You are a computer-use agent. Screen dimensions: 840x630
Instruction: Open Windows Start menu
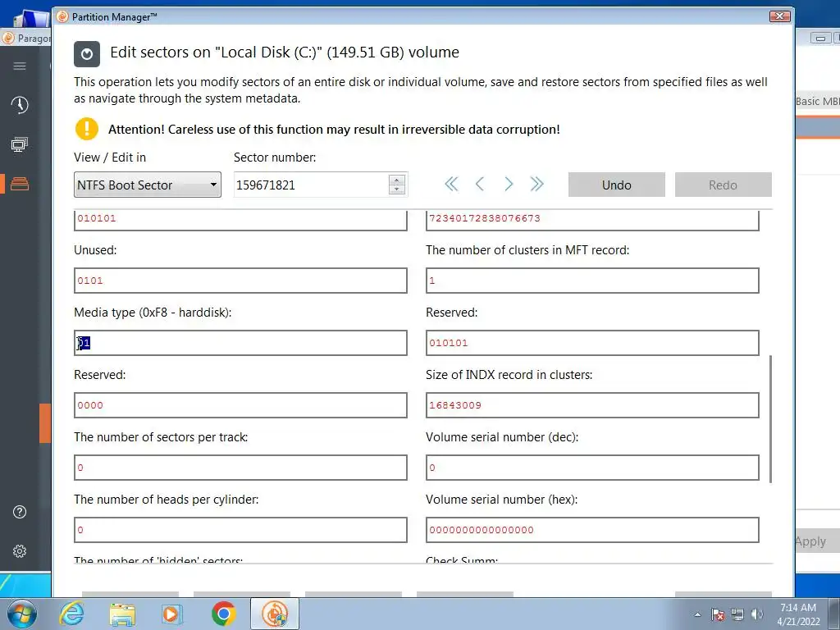coord(22,614)
